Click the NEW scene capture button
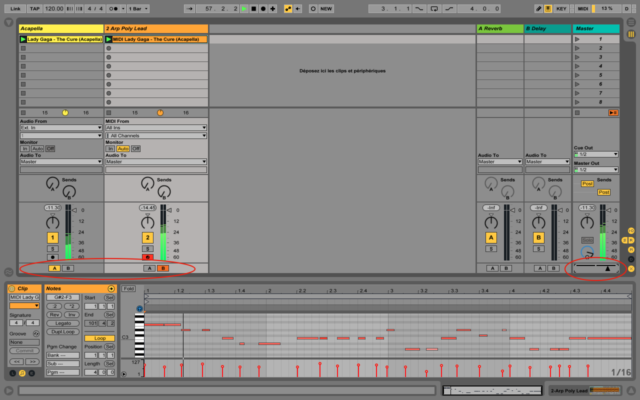Image resolution: width=640 pixels, height=400 pixels. point(326,9)
